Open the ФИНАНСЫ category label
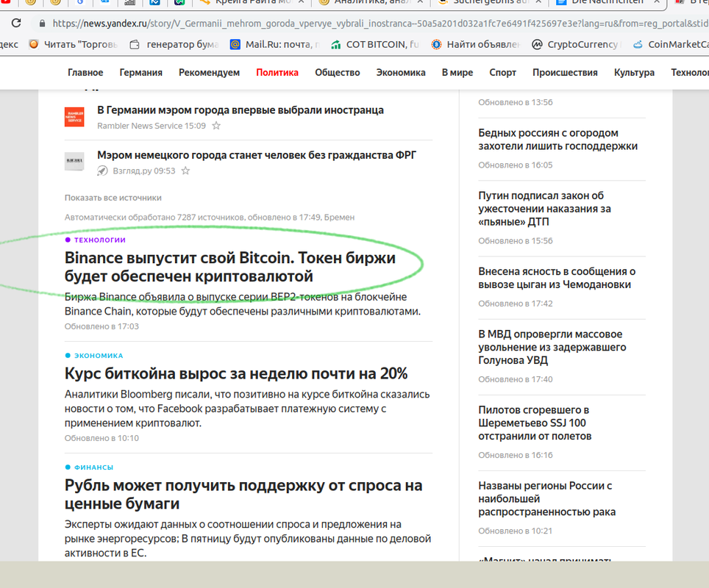709x588 pixels. tap(93, 467)
